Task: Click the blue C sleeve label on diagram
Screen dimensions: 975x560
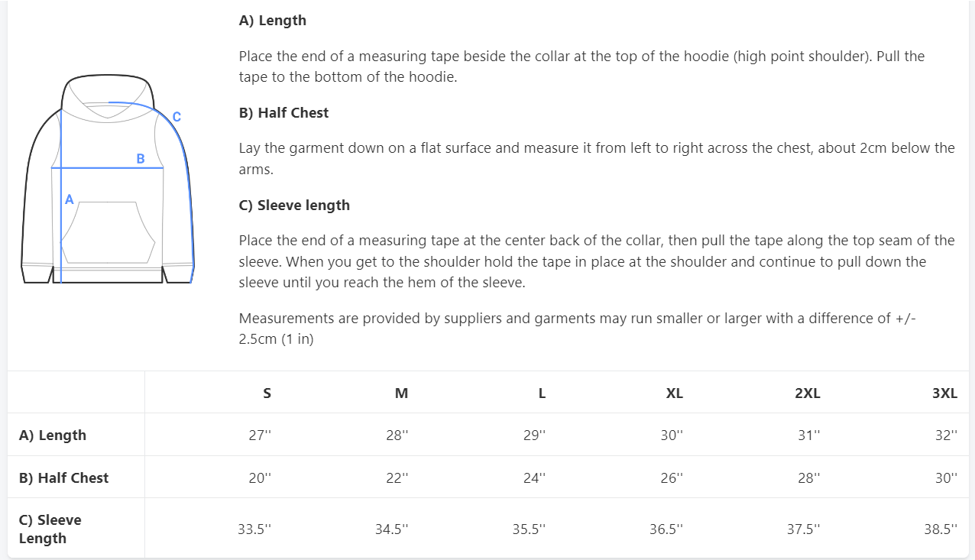Action: click(x=177, y=117)
